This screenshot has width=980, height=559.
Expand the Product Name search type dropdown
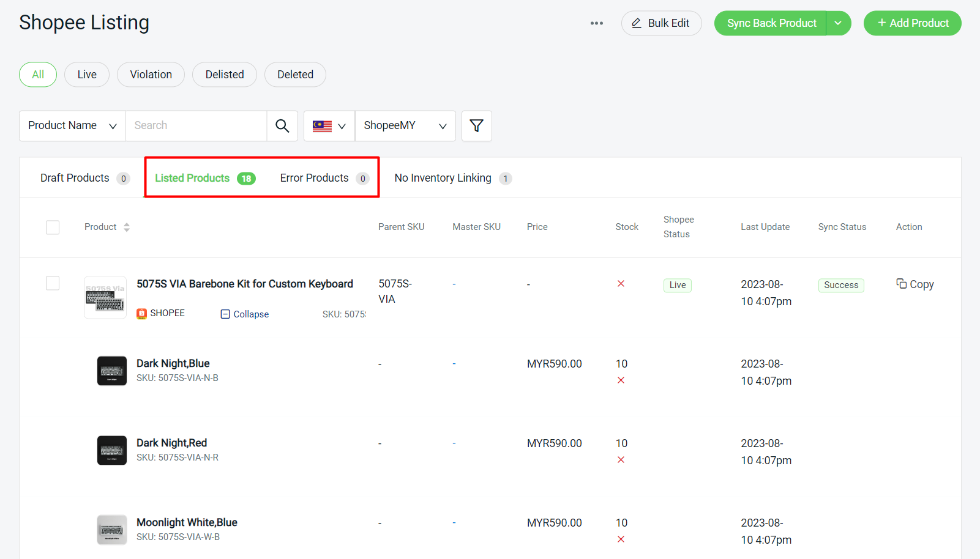[x=72, y=126]
